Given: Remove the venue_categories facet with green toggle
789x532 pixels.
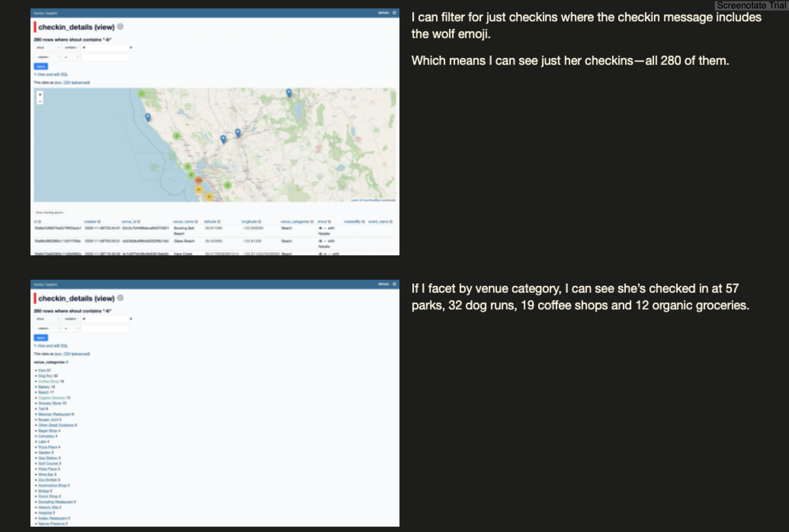Looking at the screenshot, I should [67, 362].
